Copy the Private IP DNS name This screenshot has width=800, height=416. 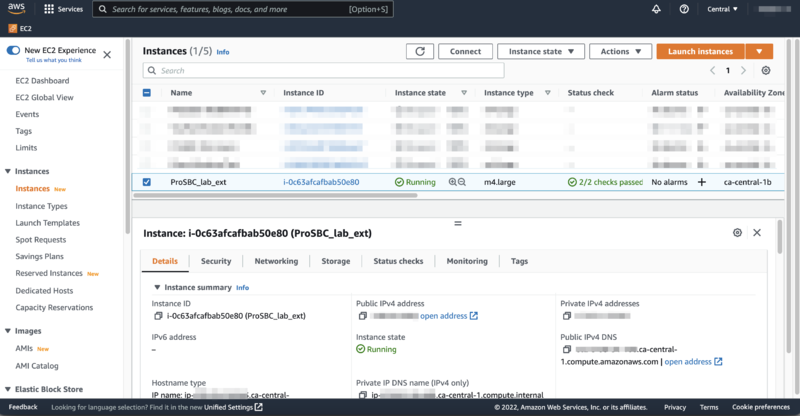coord(363,395)
